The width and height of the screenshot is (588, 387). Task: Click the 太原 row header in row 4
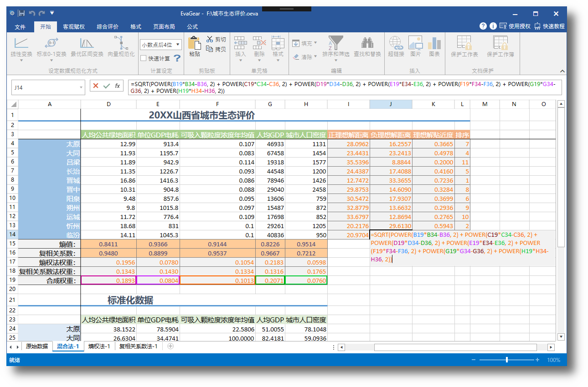(50, 144)
